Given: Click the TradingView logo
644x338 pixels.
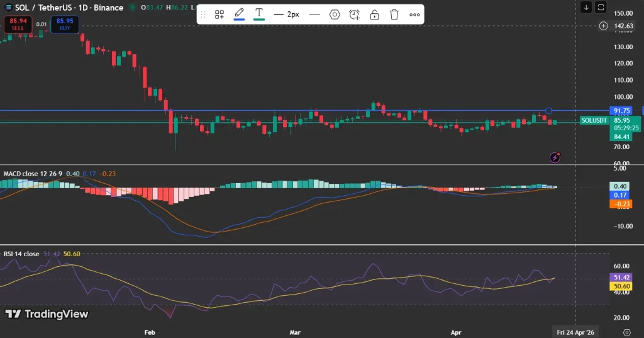Looking at the screenshot, I should (47, 314).
